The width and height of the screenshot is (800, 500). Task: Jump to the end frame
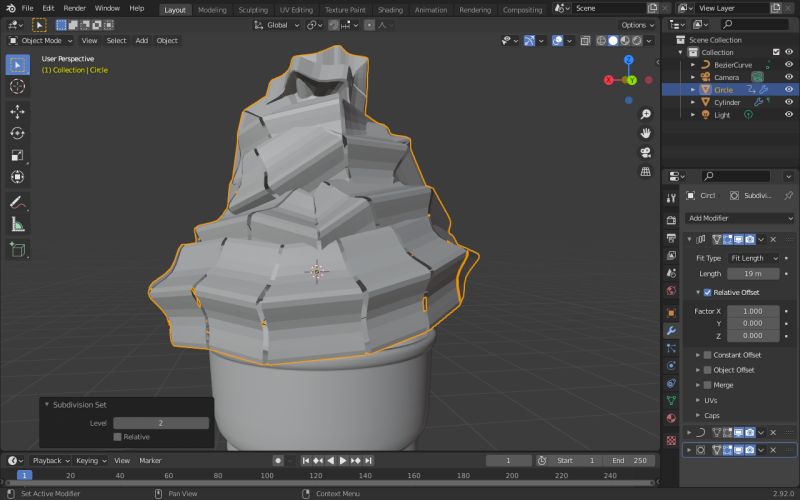tap(368, 461)
